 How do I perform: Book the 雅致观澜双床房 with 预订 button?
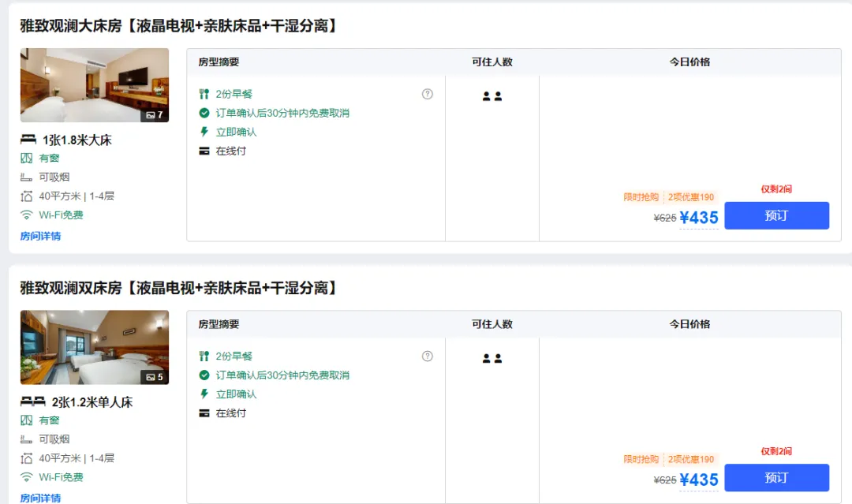[x=776, y=477]
